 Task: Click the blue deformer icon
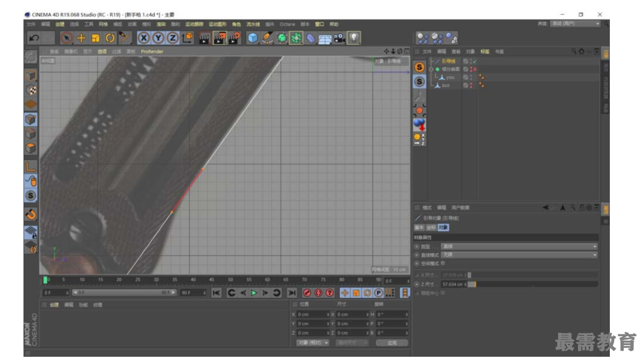click(311, 38)
